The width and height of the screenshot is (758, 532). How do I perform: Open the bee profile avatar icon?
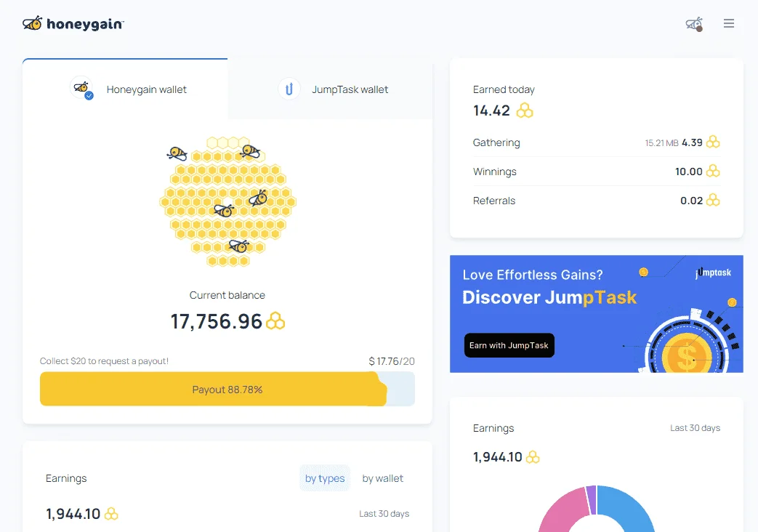[694, 24]
